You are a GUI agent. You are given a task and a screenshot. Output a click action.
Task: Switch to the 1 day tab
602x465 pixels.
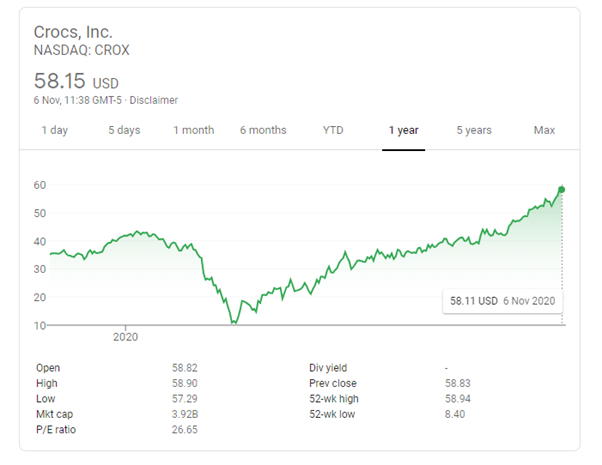[x=54, y=130]
